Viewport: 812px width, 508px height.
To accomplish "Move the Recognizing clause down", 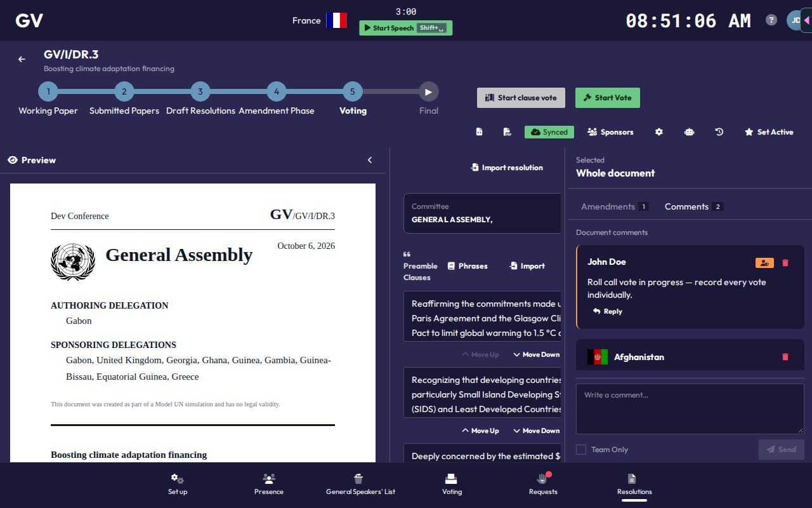I will click(x=536, y=431).
